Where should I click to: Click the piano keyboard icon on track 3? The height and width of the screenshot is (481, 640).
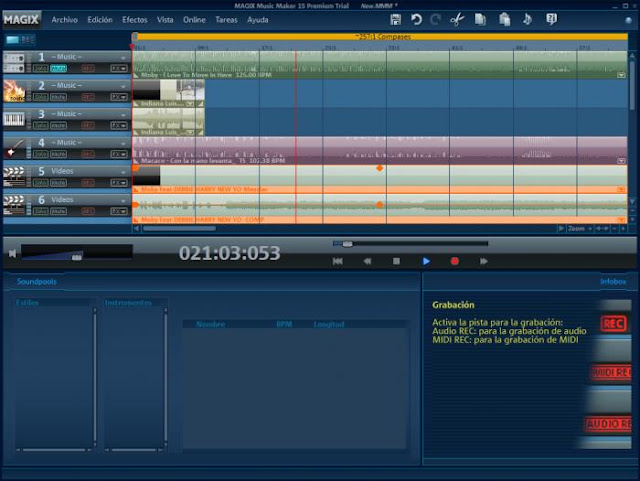[14, 119]
